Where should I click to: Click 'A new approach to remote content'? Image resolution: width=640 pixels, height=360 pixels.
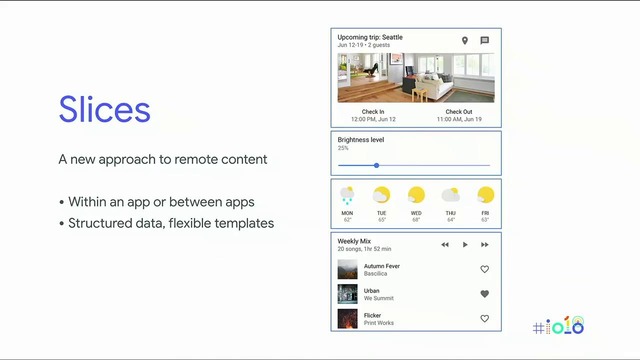(163, 159)
